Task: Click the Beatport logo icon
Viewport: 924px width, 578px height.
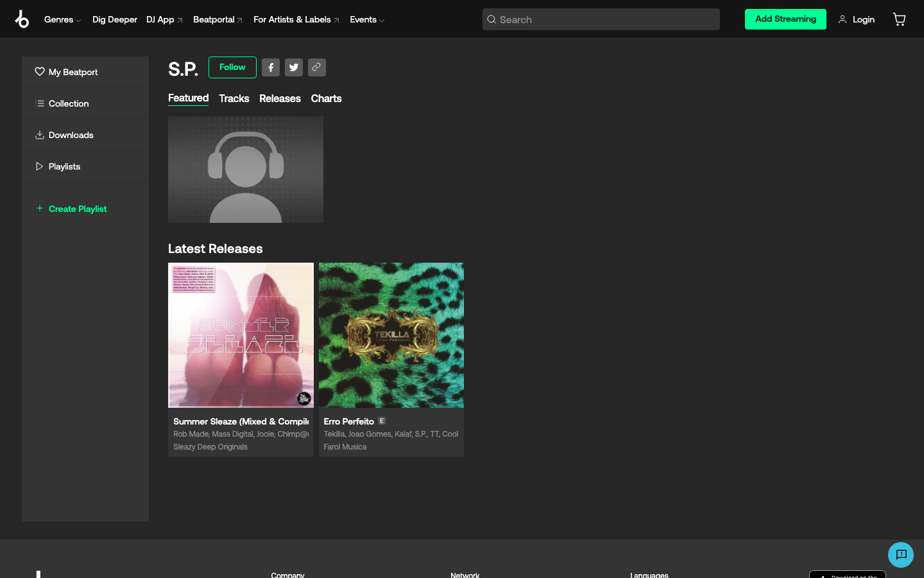Action: click(x=22, y=19)
